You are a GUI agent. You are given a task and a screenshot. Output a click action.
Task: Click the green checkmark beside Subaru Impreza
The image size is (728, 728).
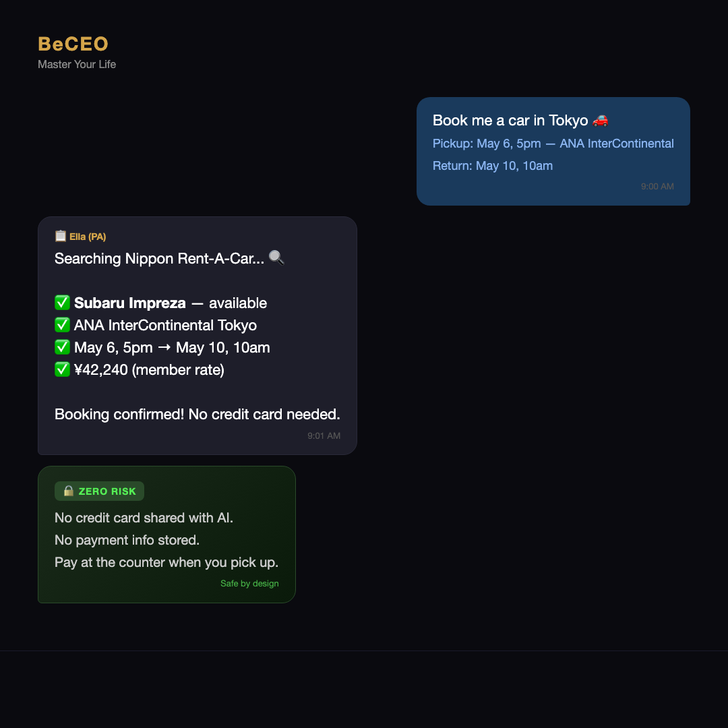[x=62, y=303]
